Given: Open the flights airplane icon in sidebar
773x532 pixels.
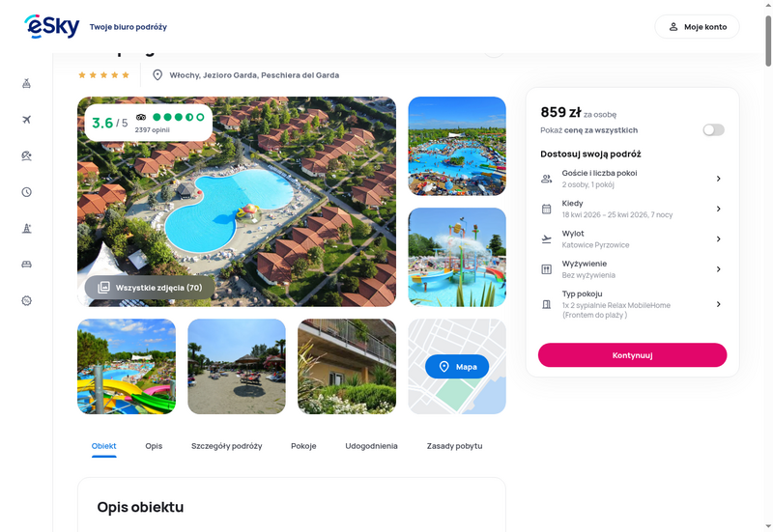Looking at the screenshot, I should [x=27, y=120].
